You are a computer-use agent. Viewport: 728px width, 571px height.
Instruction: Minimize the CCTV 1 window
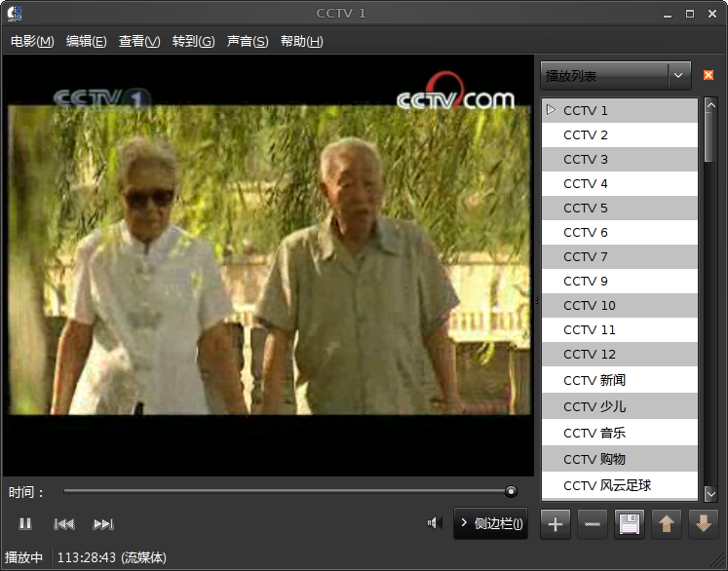[x=668, y=14]
